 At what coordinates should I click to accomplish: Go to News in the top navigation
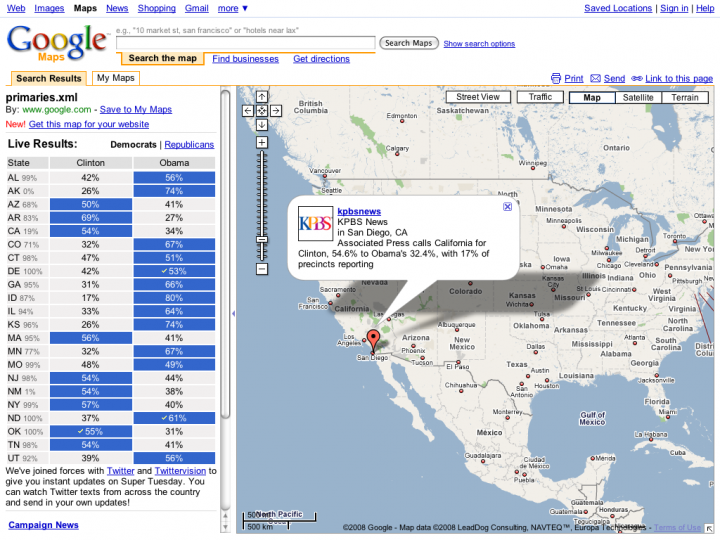[117, 8]
